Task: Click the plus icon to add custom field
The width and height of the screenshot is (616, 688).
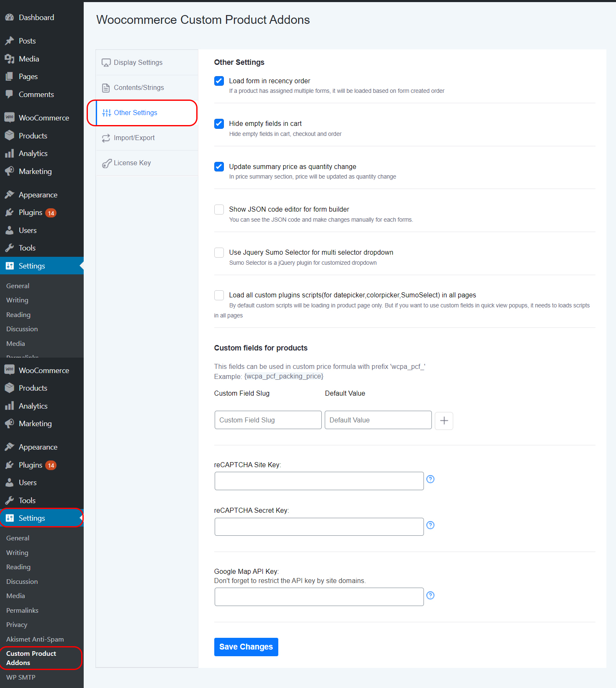Action: (444, 421)
